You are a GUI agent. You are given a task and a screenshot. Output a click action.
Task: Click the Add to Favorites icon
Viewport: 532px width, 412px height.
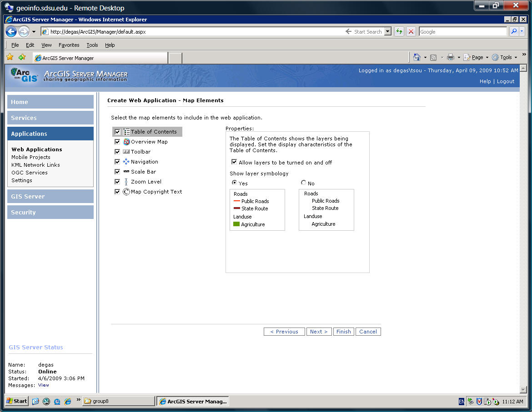click(22, 57)
